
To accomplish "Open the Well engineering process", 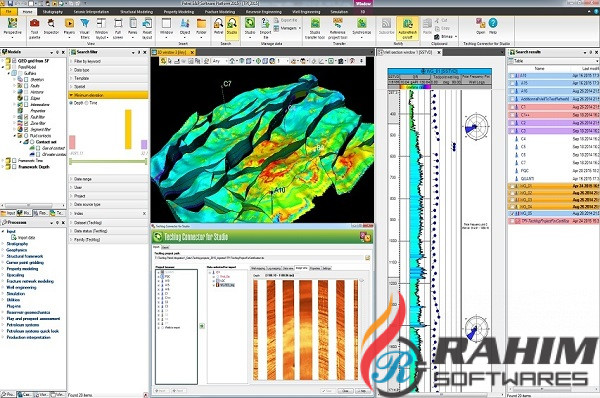I will 21,287.
